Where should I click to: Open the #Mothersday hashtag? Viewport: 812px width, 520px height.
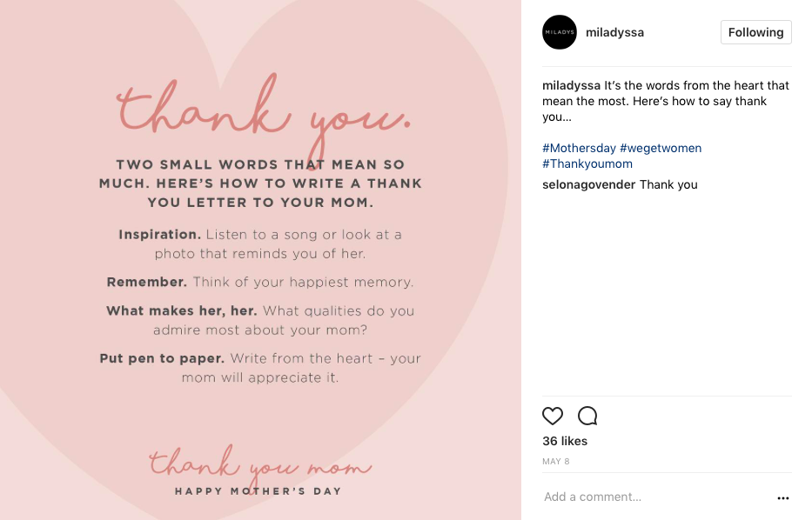coord(579,148)
